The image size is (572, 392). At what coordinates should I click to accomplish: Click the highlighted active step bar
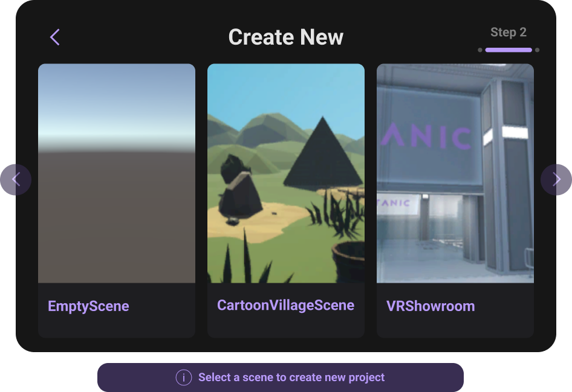[x=509, y=50]
